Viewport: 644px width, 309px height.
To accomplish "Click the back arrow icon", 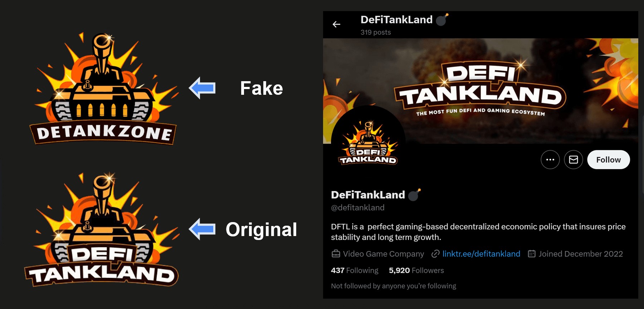I will [336, 24].
